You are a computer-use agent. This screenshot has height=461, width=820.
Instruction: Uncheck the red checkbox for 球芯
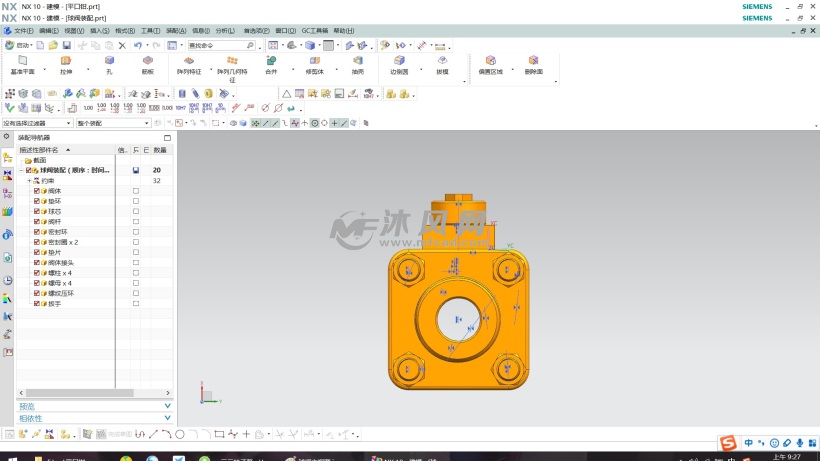click(x=37, y=211)
